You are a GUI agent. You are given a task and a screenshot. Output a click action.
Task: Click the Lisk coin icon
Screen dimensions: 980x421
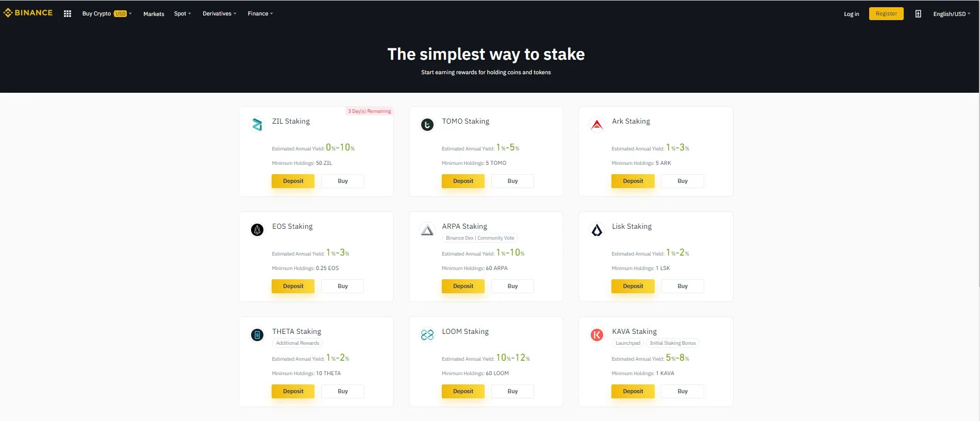pyautogui.click(x=597, y=230)
